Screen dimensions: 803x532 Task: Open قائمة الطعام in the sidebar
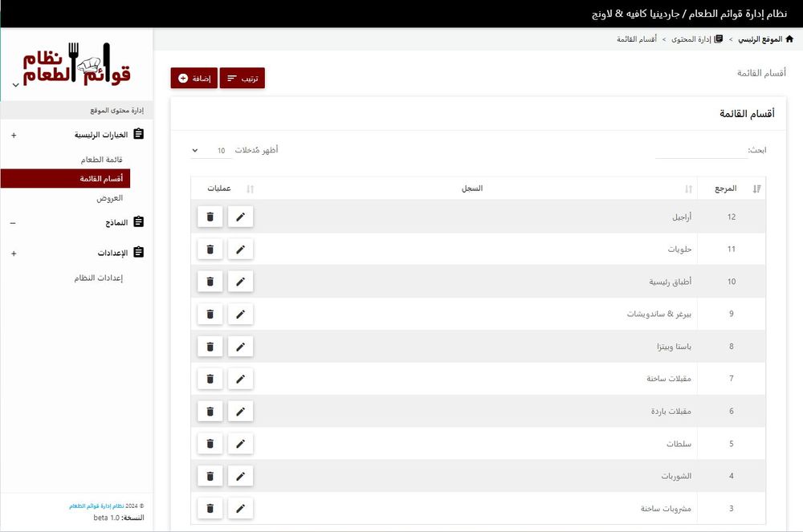click(x=102, y=160)
